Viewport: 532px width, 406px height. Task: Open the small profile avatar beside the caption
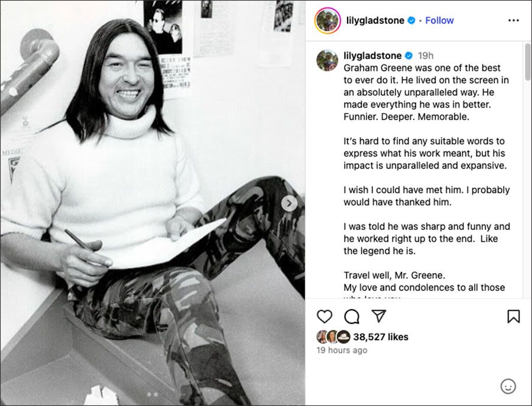327,60
